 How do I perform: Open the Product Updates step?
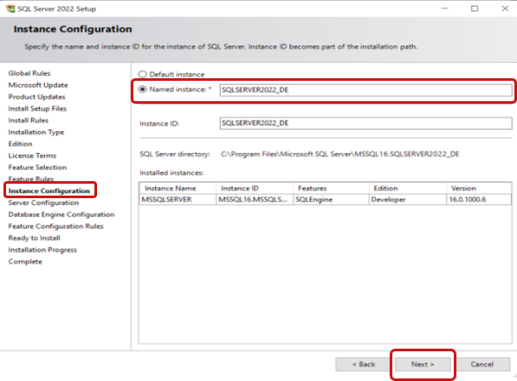pos(37,97)
